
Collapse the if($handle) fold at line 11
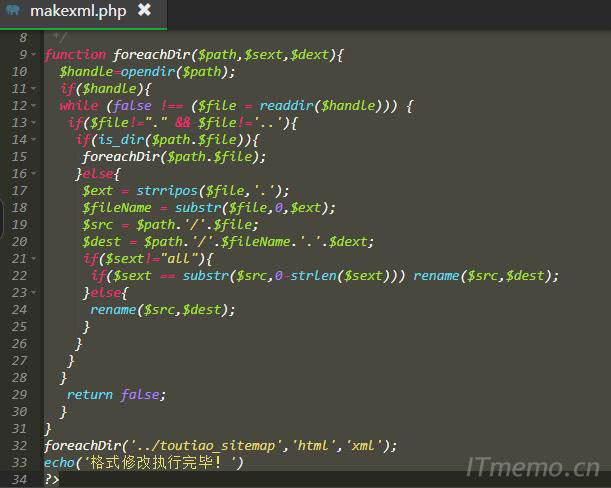click(x=34, y=89)
